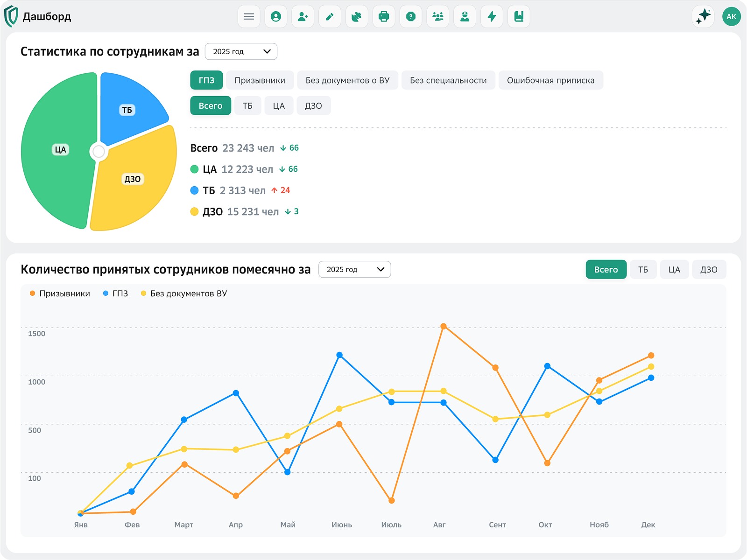Click the Ошибочная приписка filter button
The image size is (747, 560).
551,80
